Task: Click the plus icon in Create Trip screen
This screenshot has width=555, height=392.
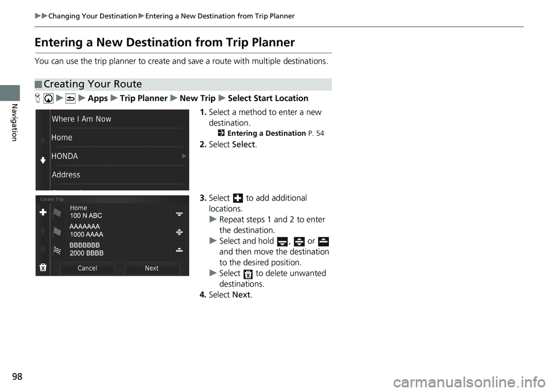Action: click(43, 212)
